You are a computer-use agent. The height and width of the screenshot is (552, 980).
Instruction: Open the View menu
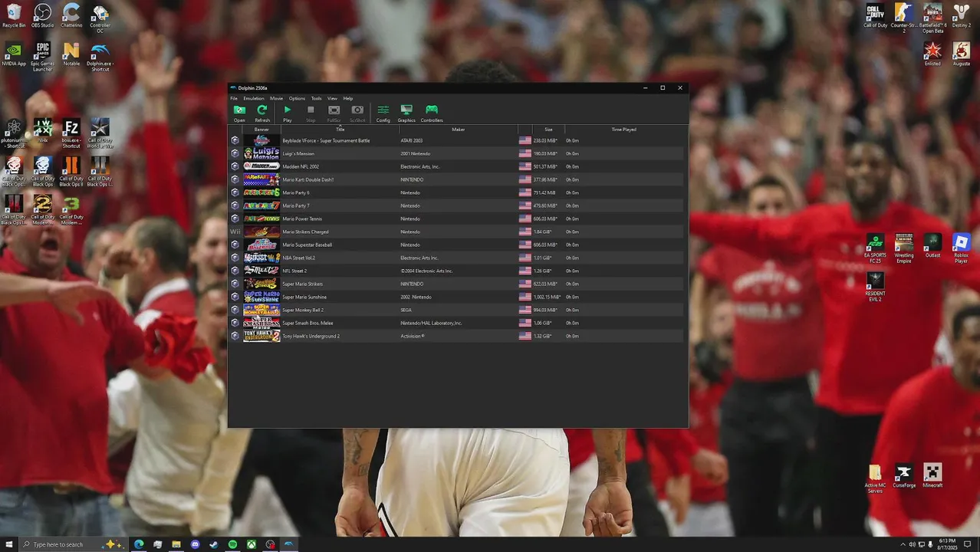[x=332, y=98]
